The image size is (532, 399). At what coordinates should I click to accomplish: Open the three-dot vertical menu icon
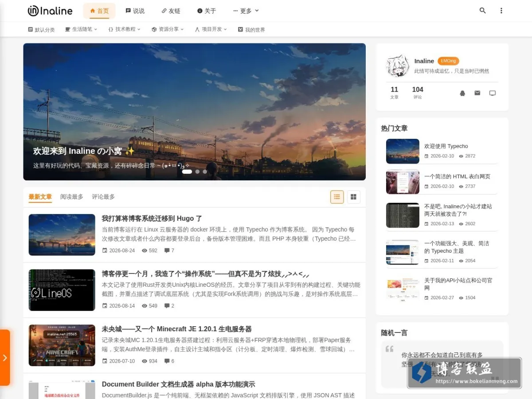click(x=501, y=11)
